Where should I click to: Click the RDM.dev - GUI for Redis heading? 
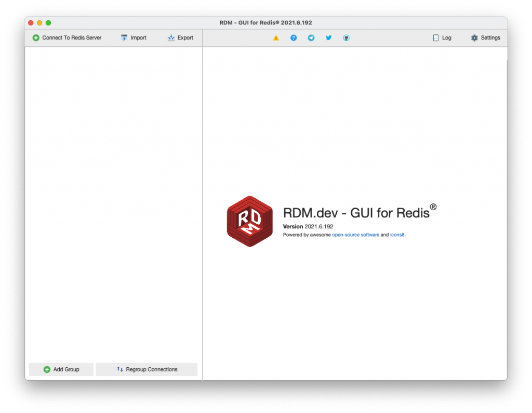[x=360, y=212]
